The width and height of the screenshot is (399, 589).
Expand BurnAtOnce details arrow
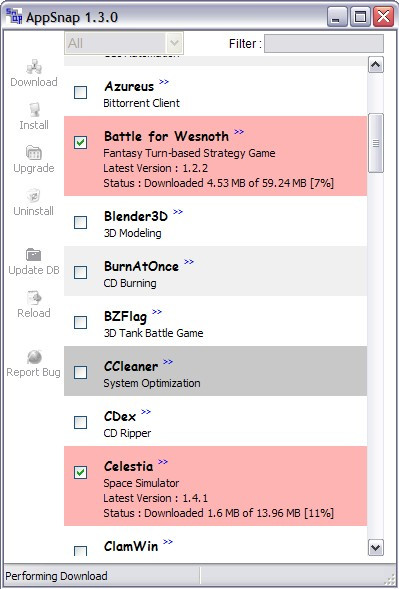coord(189,261)
